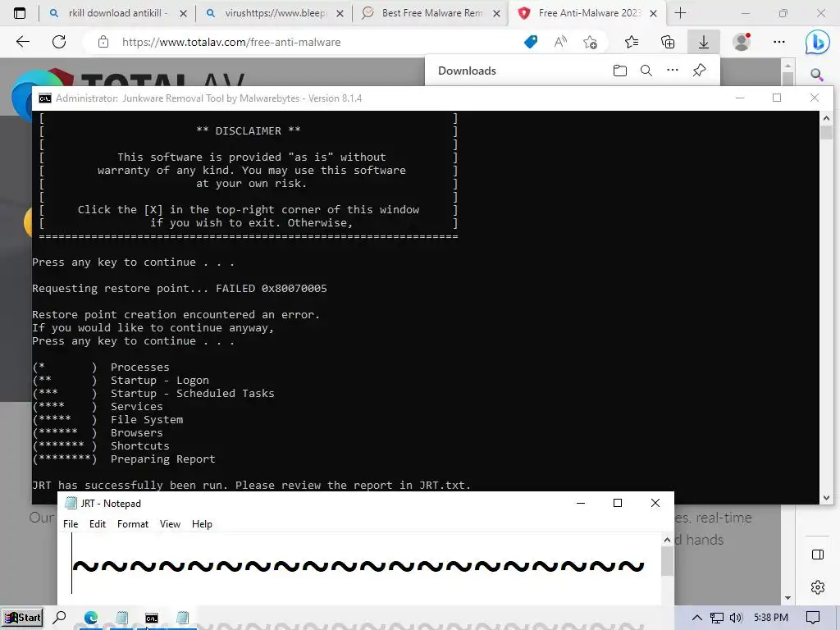840x630 pixels.
Task: Open the Bing chat sidebar icon
Action: point(817,42)
